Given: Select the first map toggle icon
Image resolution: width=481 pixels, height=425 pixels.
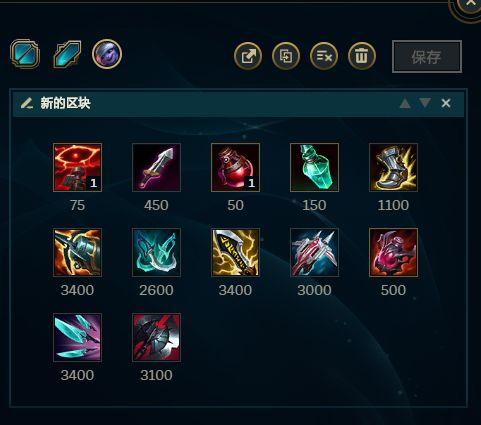Looking at the screenshot, I should point(25,54).
